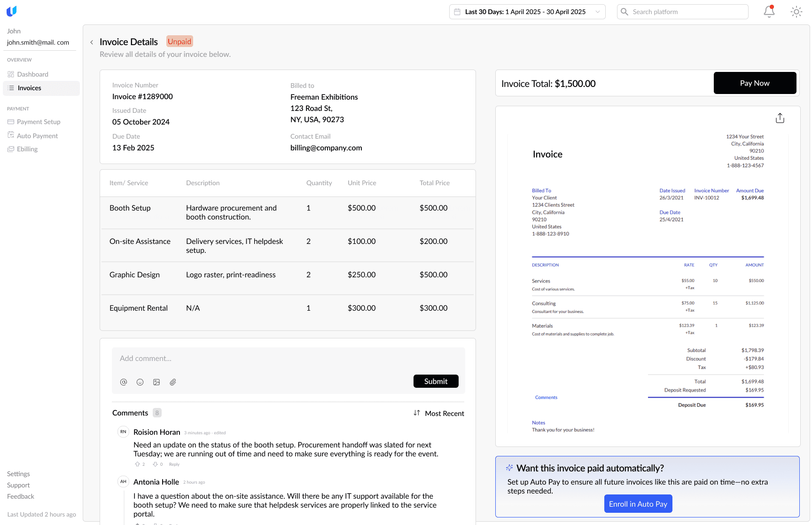
Task: Click Roision Horan's RN avatar
Action: coord(123,431)
